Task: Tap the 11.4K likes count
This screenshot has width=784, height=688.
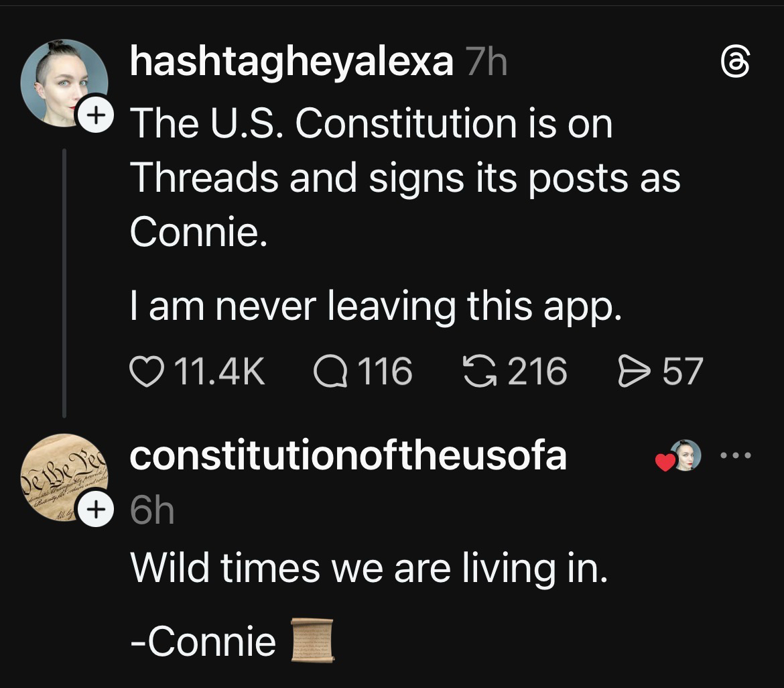Action: click(x=218, y=371)
